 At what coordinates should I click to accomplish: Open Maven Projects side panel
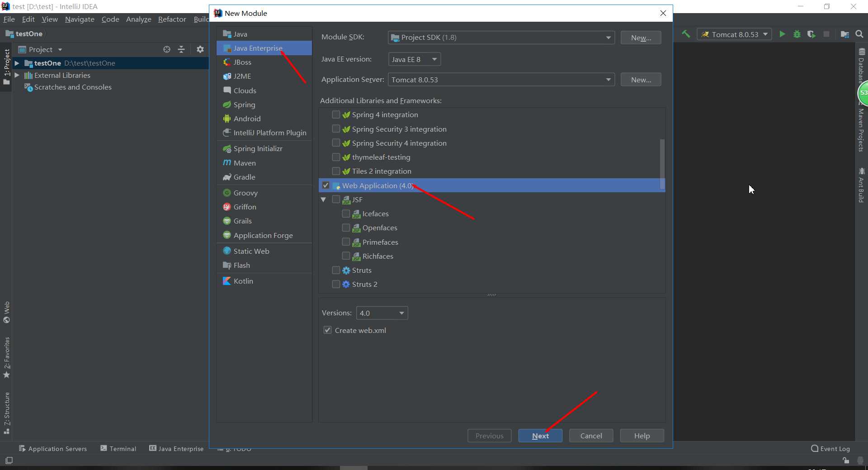[x=861, y=128]
